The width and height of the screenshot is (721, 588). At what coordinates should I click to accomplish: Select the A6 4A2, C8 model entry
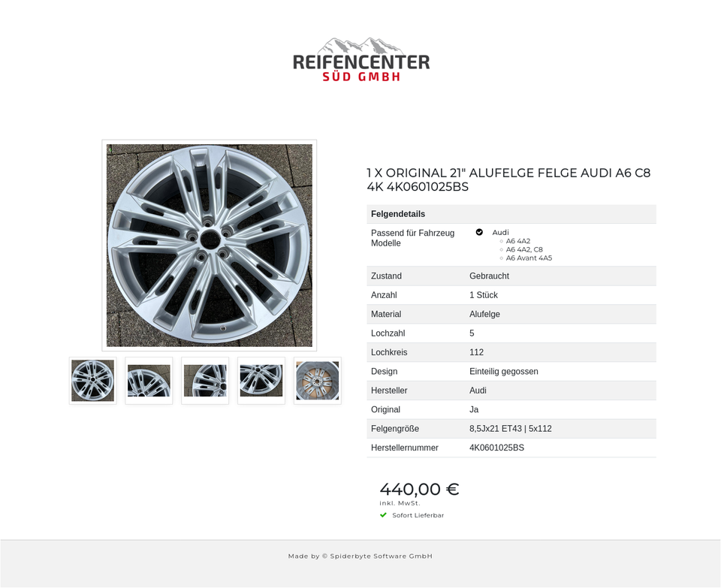524,249
